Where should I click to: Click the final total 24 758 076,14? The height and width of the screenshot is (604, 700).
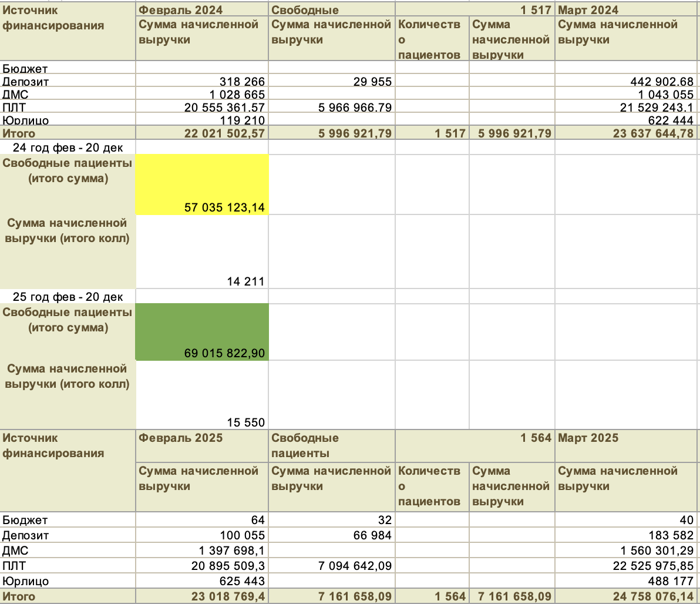(x=627, y=596)
